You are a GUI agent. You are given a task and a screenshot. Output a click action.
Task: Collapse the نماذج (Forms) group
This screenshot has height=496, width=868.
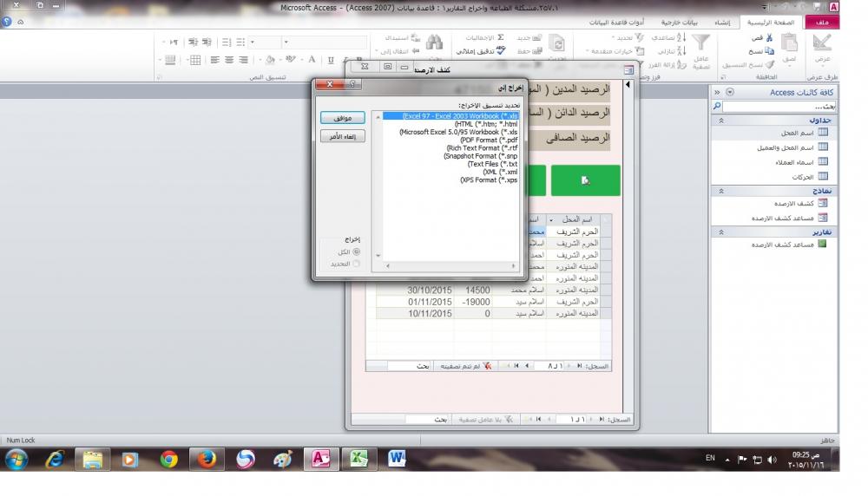pyautogui.click(x=720, y=191)
